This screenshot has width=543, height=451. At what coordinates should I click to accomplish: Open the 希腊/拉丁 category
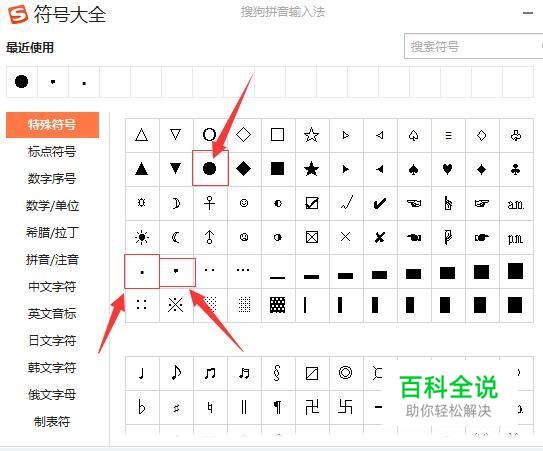[x=52, y=232]
